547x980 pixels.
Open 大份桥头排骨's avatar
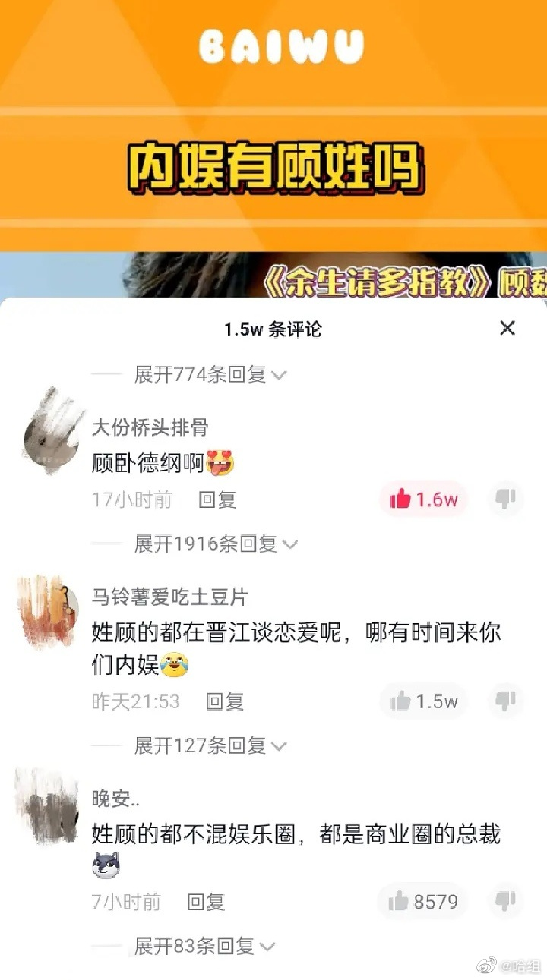tap(50, 433)
